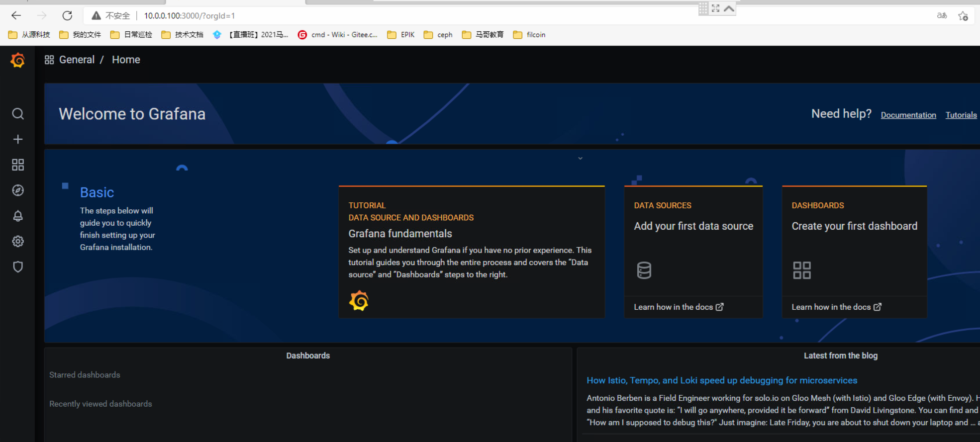The width and height of the screenshot is (980, 442).
Task: Click the grid icon in Dashboards card
Action: click(802, 270)
